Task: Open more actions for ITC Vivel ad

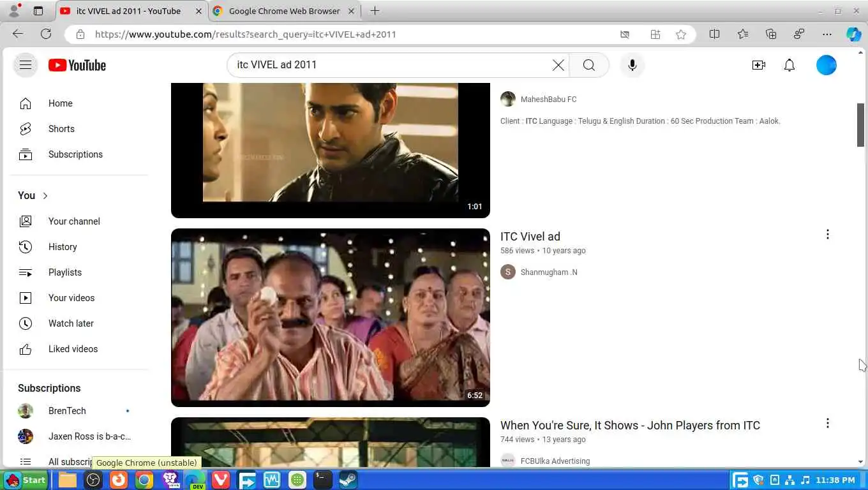Action: 827,235
